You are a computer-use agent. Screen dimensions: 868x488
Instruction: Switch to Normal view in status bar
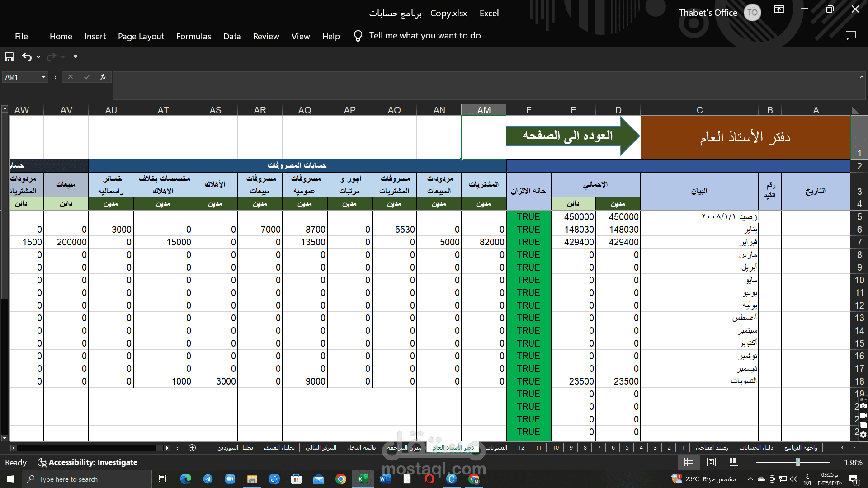[689, 462]
